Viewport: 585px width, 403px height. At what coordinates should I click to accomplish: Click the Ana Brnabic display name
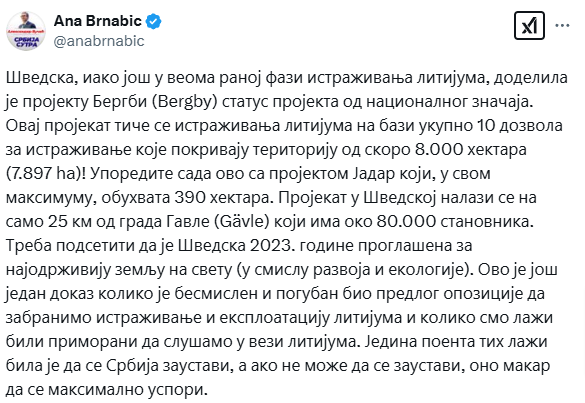[98, 21]
